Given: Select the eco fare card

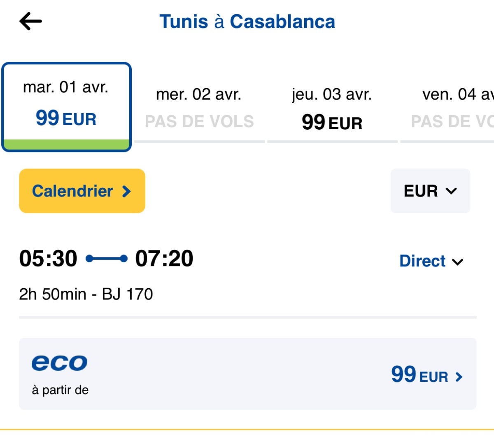Looking at the screenshot, I should point(247,374).
